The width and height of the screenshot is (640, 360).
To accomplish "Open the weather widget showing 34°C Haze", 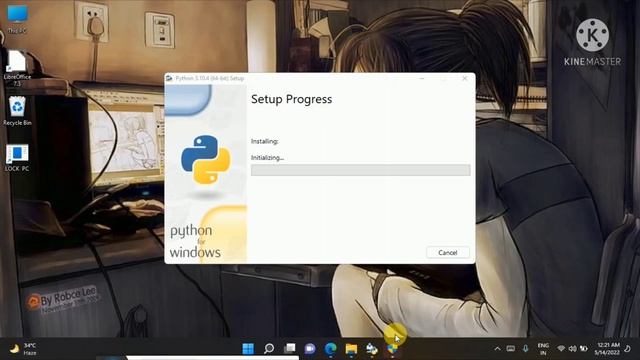I will click(24, 349).
